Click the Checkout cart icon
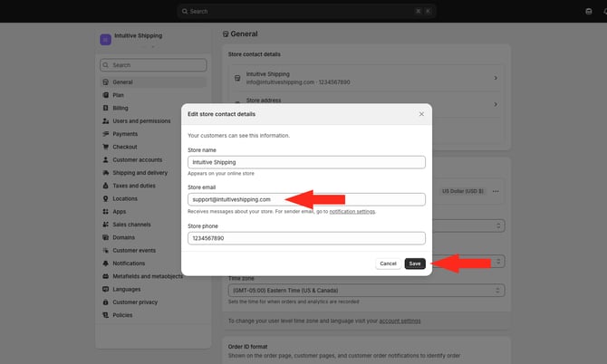This screenshot has height=364, width=607. [106, 147]
